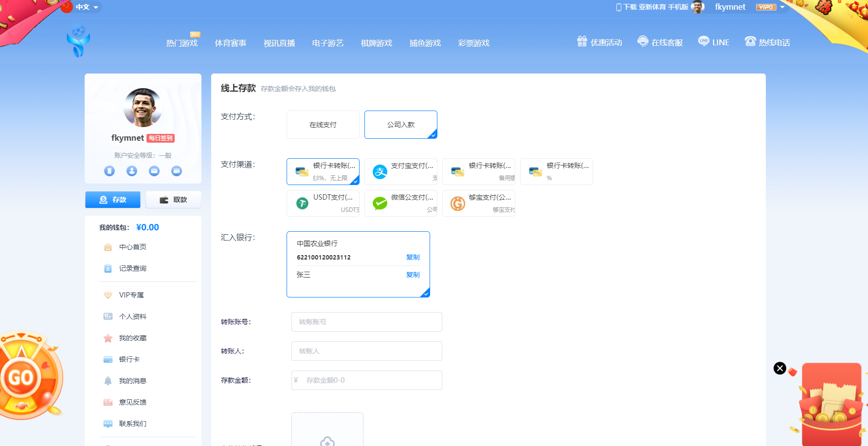Select the 支付宝支付 Alipay payment channel
This screenshot has height=446, width=868.
[400, 171]
